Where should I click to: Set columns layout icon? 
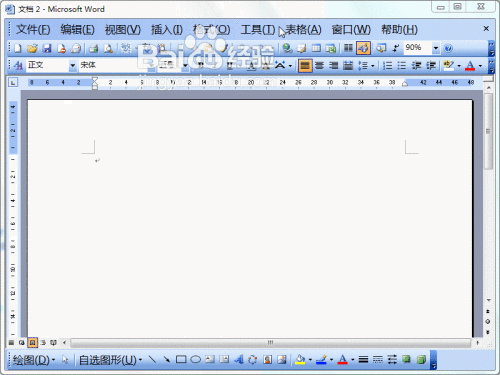click(x=348, y=48)
